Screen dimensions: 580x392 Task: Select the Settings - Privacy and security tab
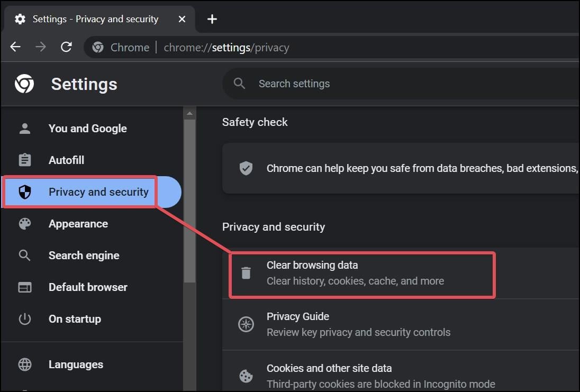100,19
